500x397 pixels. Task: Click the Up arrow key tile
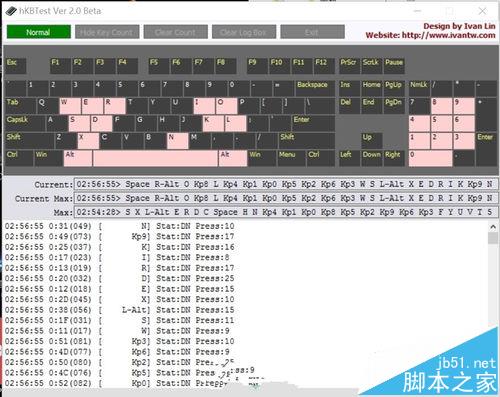(x=371, y=141)
